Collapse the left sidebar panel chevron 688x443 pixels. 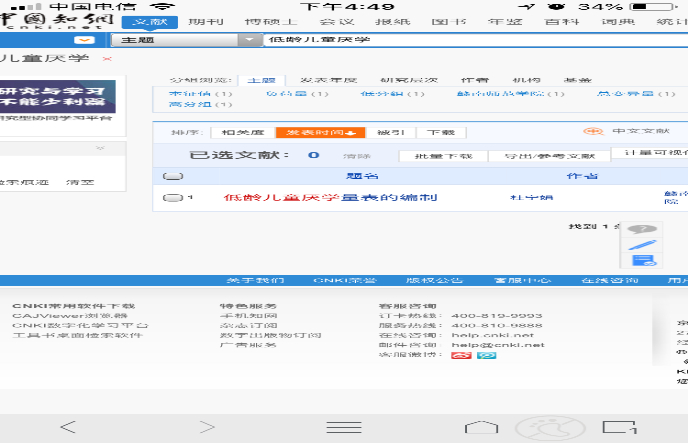99,148
